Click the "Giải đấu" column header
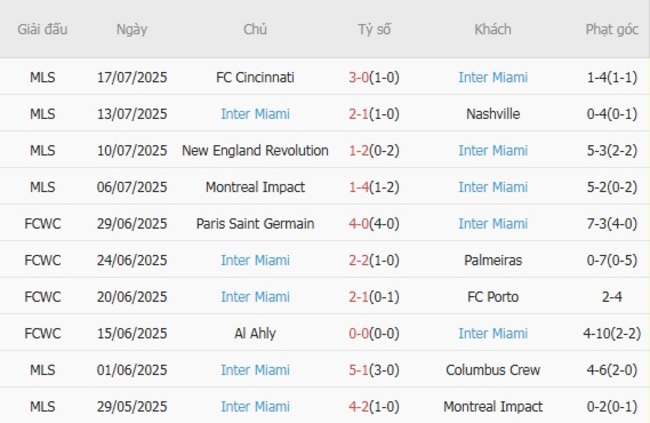Viewport: 650px width, 423px height. [42, 29]
